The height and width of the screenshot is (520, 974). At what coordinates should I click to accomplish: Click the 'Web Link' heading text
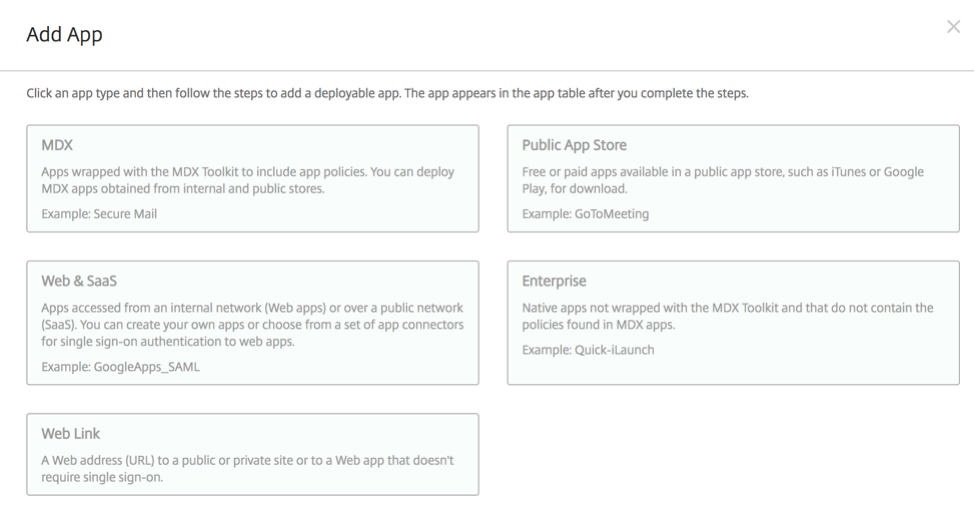70,434
